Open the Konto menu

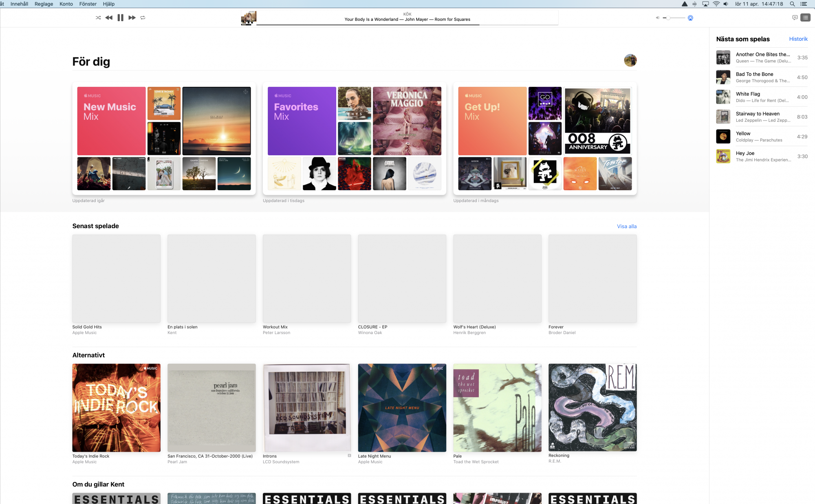[66, 4]
